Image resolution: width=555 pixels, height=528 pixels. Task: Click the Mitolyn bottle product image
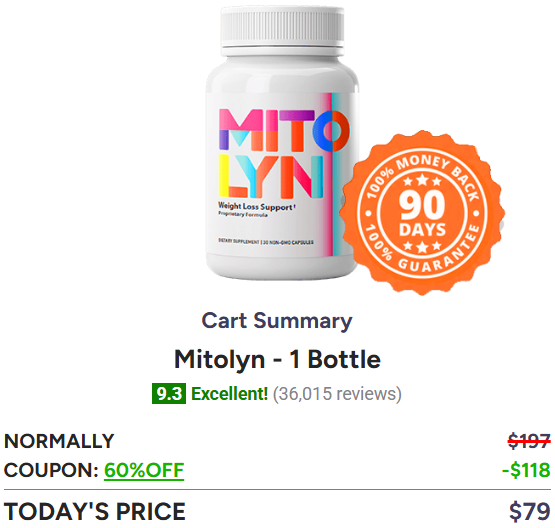282,143
